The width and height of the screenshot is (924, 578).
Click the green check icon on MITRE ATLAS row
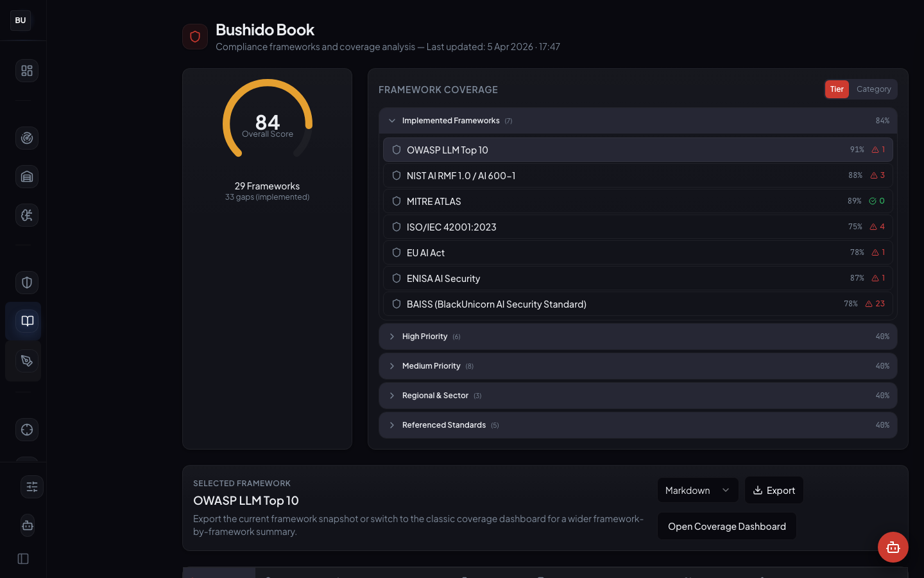pyautogui.click(x=873, y=201)
